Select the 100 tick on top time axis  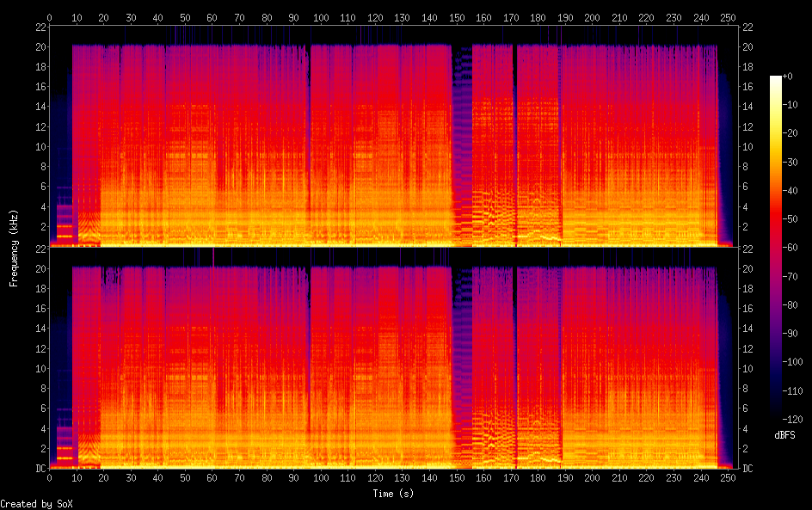(321, 17)
